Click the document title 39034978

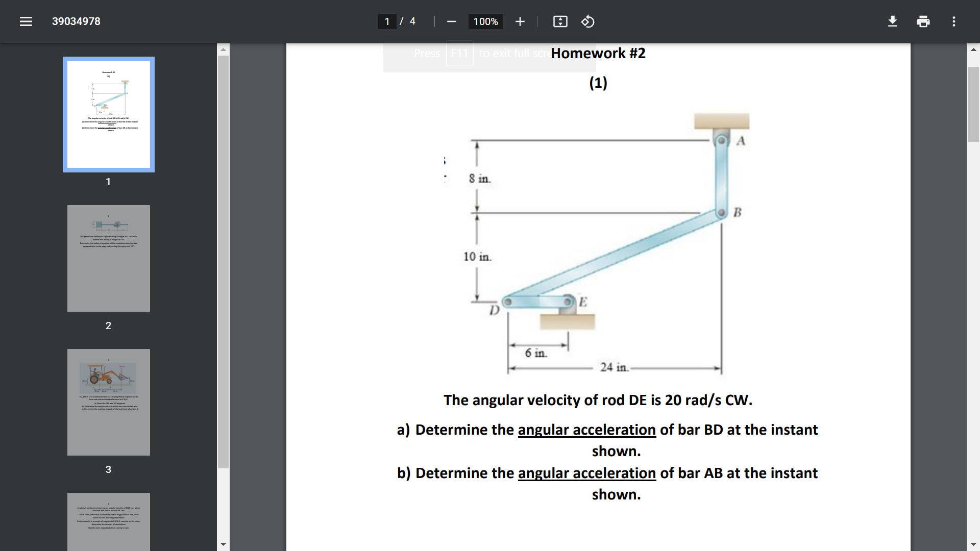pyautogui.click(x=76, y=21)
